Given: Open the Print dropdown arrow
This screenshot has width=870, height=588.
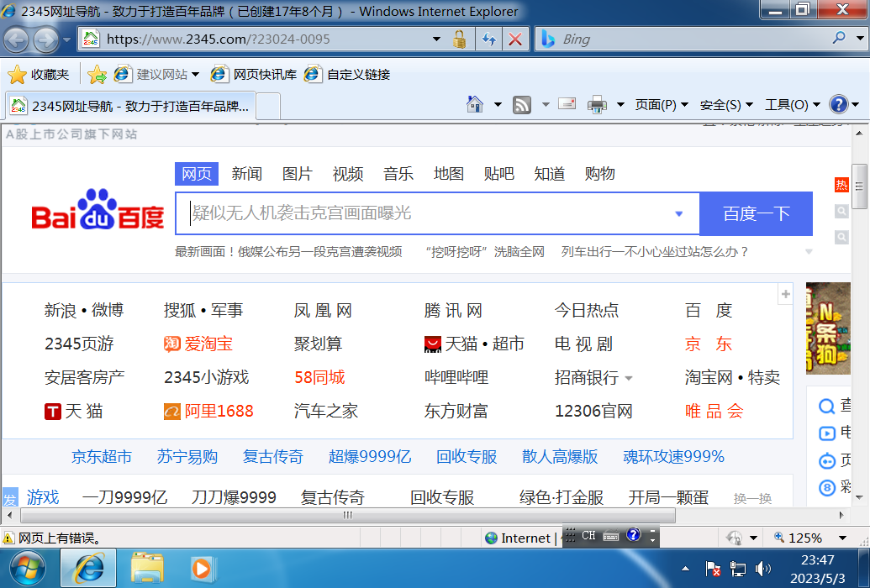Looking at the screenshot, I should (621, 104).
